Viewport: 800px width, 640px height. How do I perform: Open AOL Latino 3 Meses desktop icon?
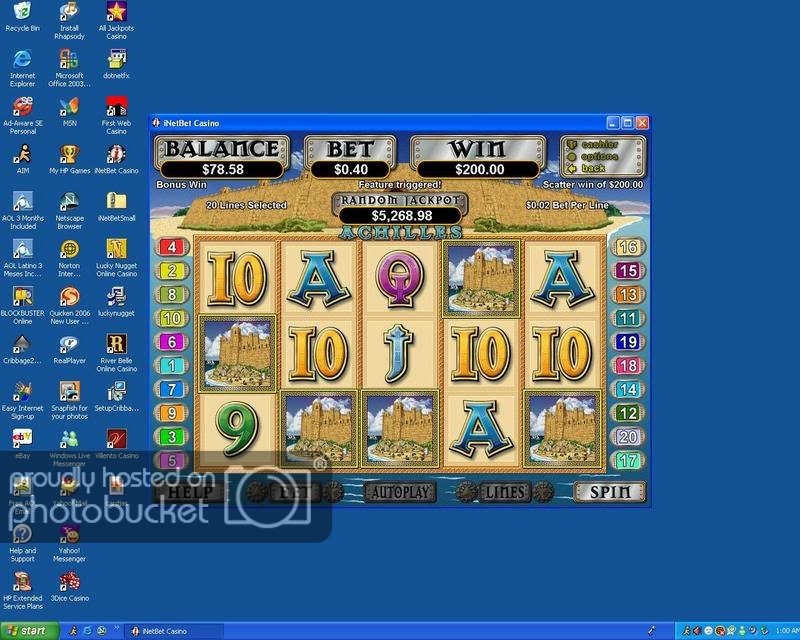[22, 258]
